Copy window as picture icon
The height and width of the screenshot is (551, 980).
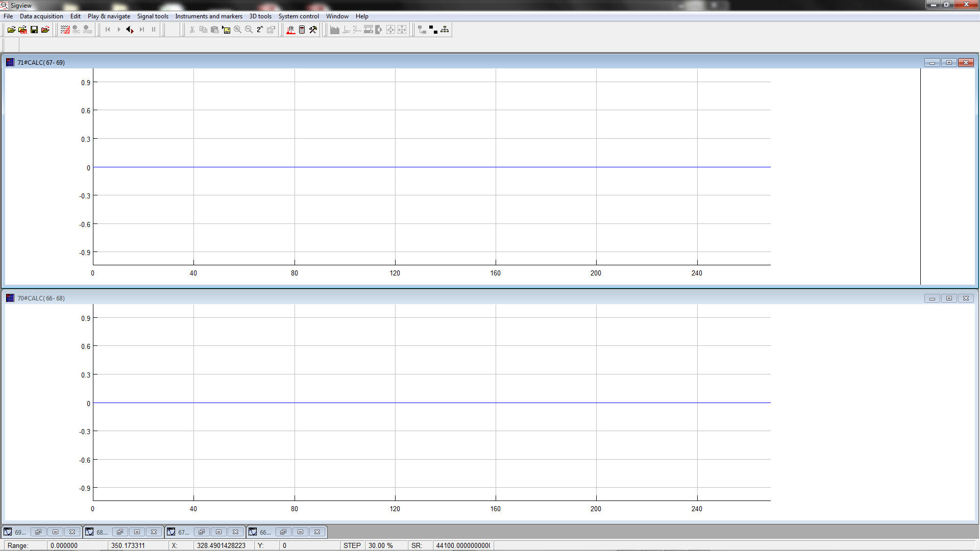coord(226,30)
